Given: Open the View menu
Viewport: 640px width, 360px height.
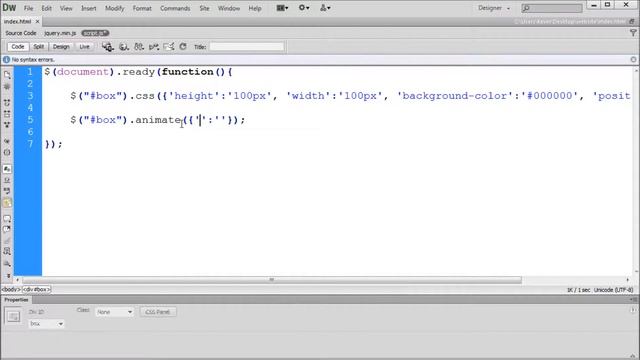Looking at the screenshot, I should pyautogui.click(x=66, y=8).
